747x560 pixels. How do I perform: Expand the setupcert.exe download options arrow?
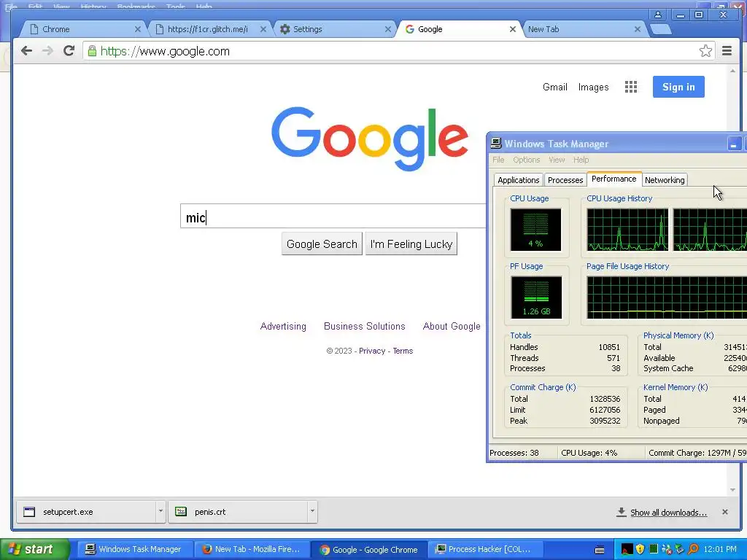point(160,511)
